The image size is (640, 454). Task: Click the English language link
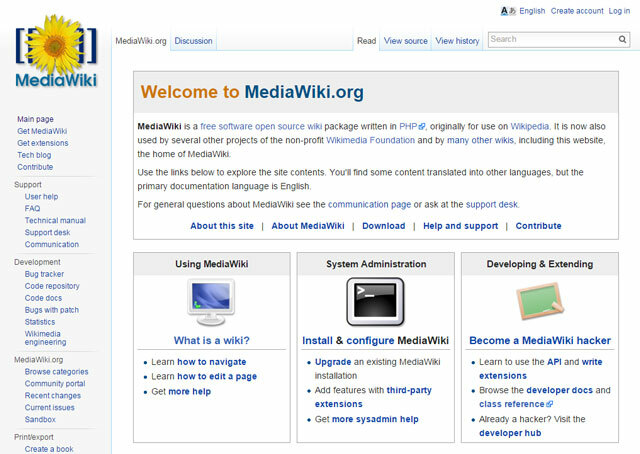click(532, 11)
